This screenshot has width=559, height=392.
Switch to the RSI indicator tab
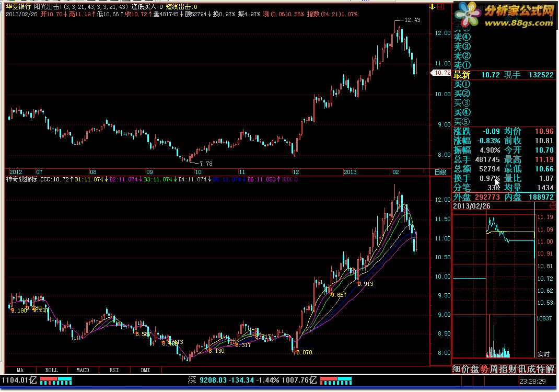point(114,370)
